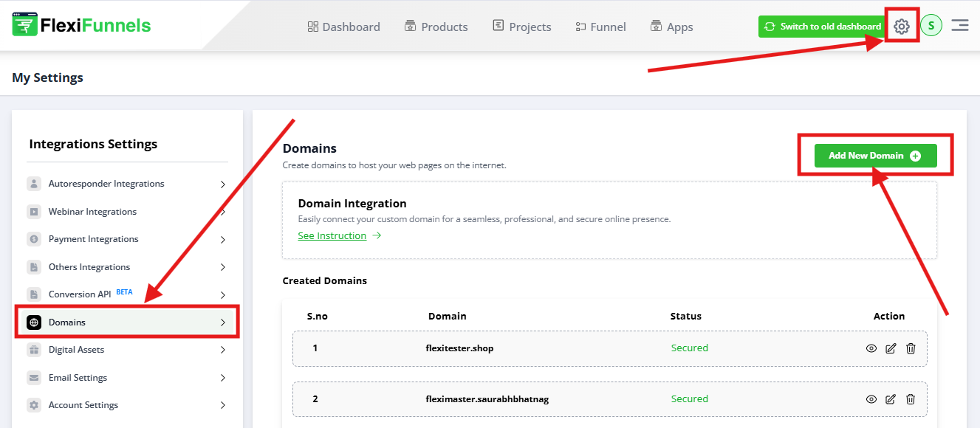Click the Action column header
This screenshot has height=428, width=980.
(x=889, y=316)
